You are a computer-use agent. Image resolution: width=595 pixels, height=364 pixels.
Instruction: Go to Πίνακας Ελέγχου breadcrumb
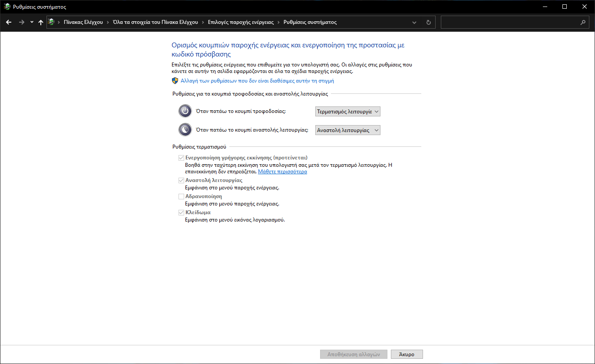pyautogui.click(x=83, y=22)
